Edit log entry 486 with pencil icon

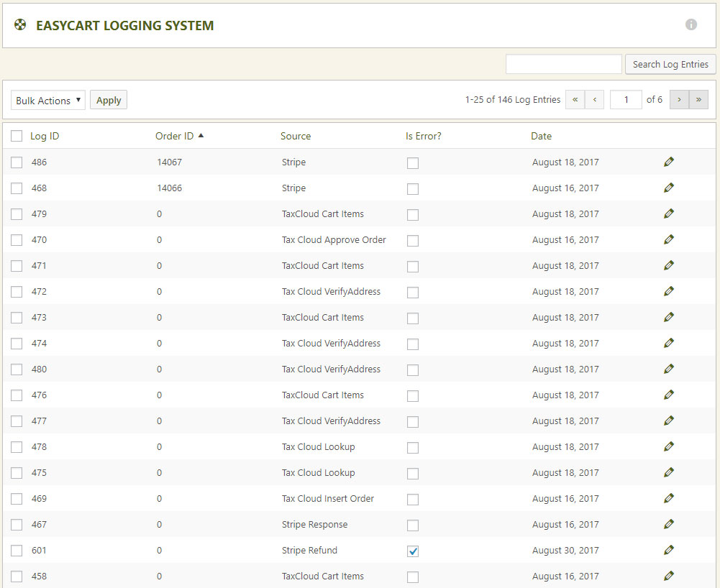click(669, 162)
